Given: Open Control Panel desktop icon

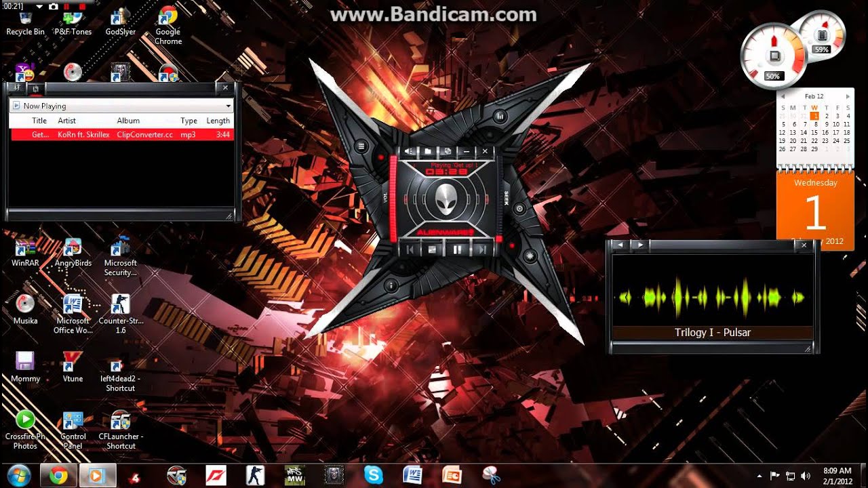Looking at the screenshot, I should tap(73, 430).
